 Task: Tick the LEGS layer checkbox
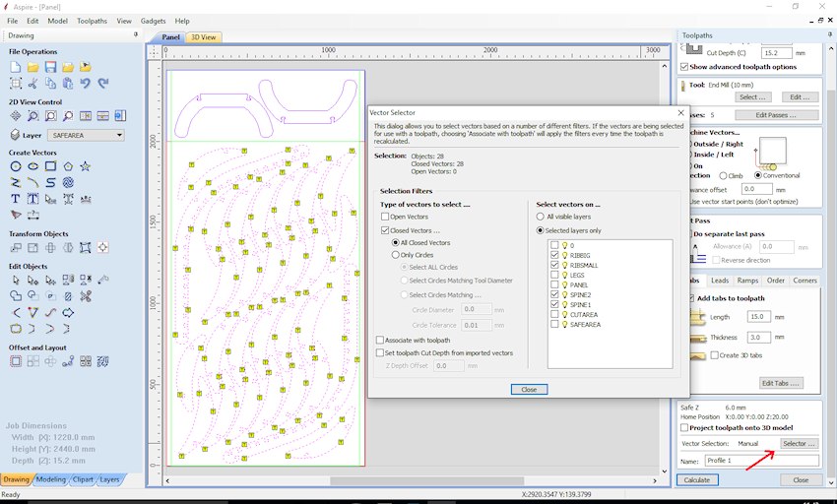tap(554, 275)
